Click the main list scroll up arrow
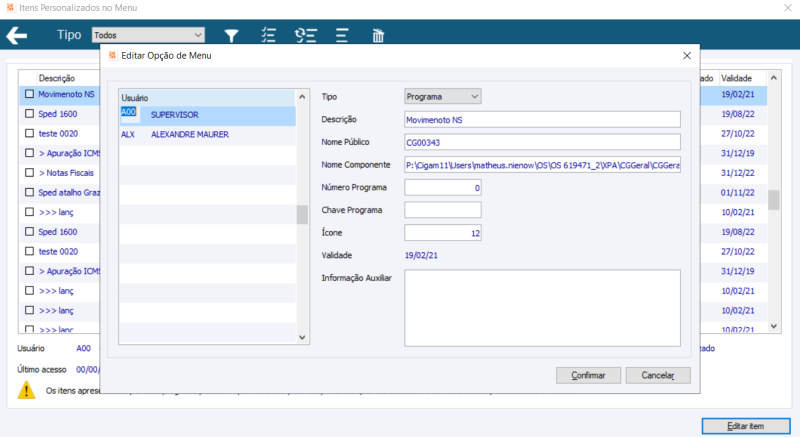 [774, 78]
